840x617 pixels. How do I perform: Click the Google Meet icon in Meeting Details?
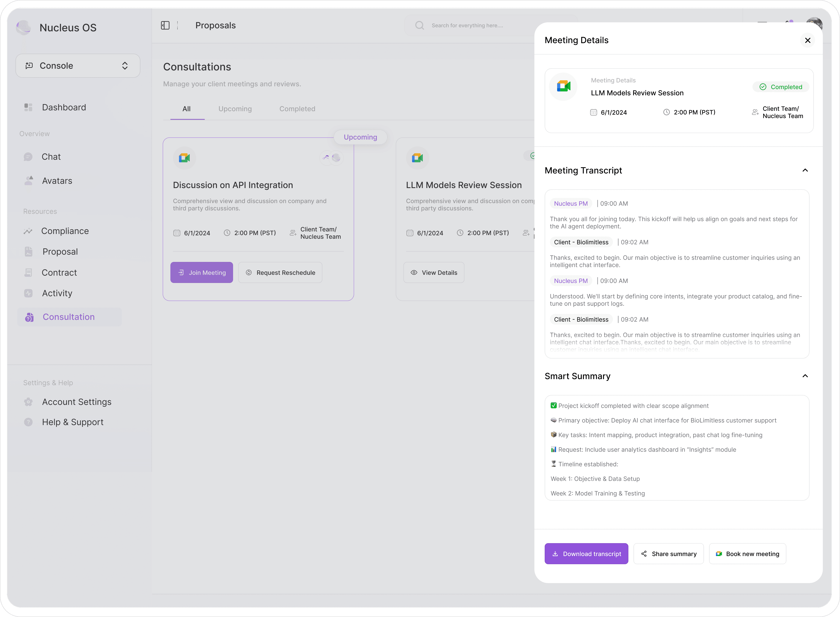[x=563, y=87]
